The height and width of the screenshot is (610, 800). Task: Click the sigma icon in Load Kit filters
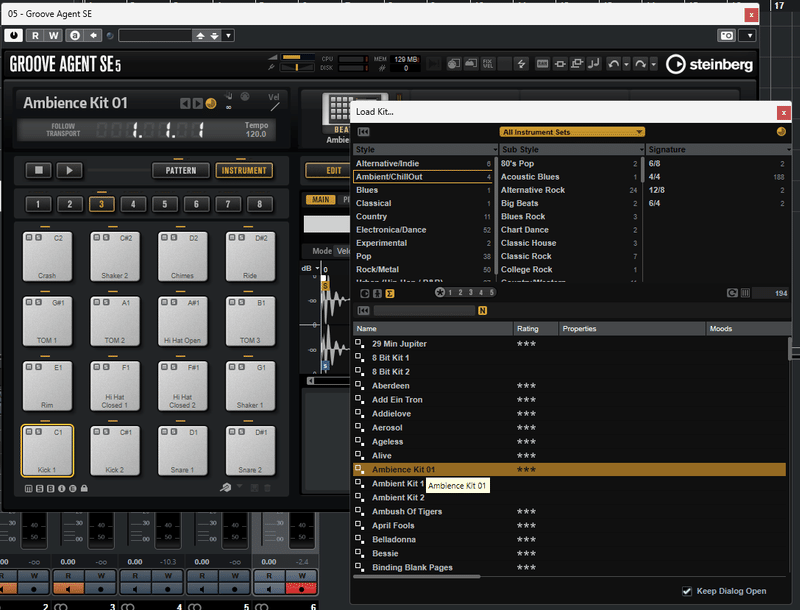click(390, 293)
